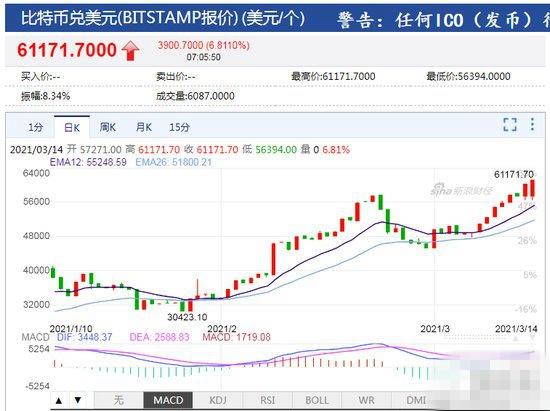Click the 61171.70 high label on chart
The width and height of the screenshot is (550, 411).
pyautogui.click(x=514, y=174)
